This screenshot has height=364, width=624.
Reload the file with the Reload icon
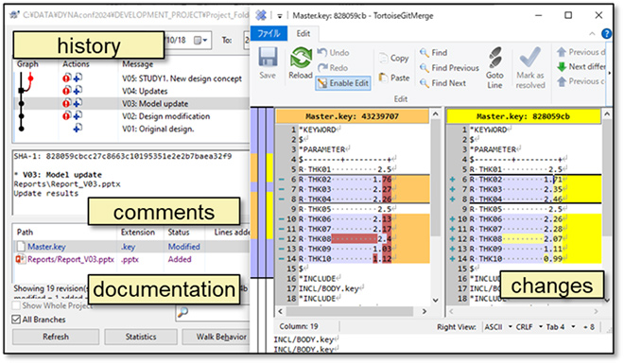pos(301,58)
